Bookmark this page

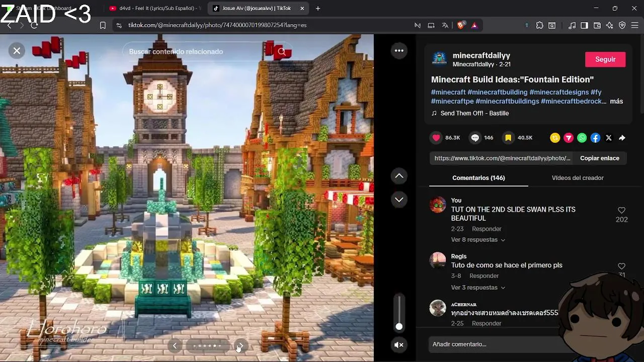103,25
